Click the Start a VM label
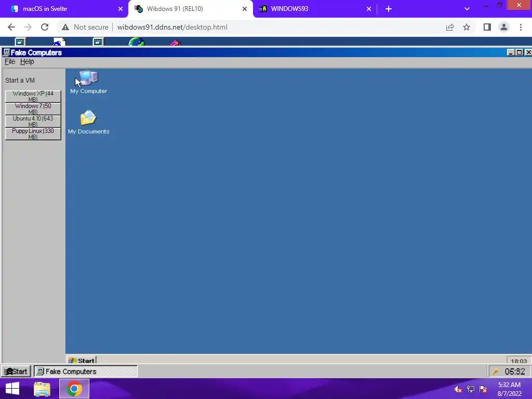The width and height of the screenshot is (532, 399). 20,81
